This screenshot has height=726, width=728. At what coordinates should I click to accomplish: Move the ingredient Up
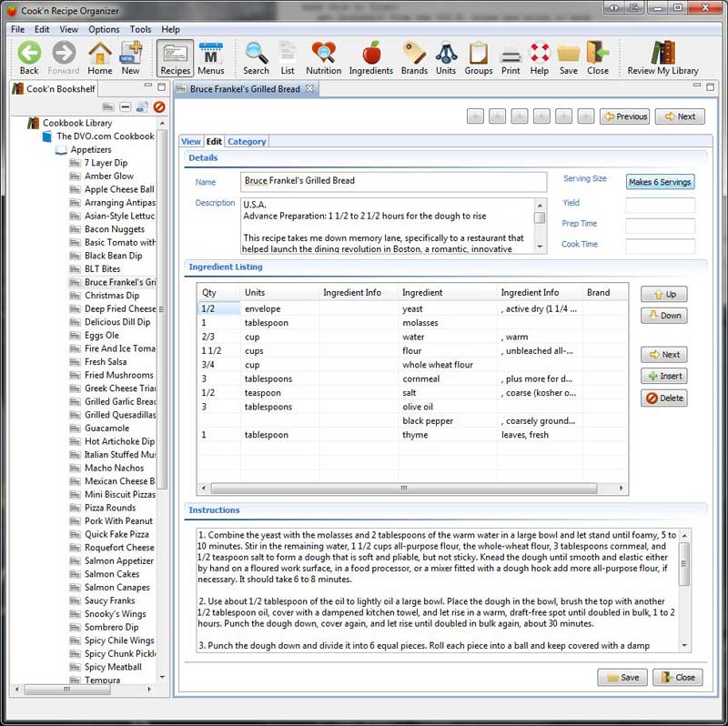664,294
